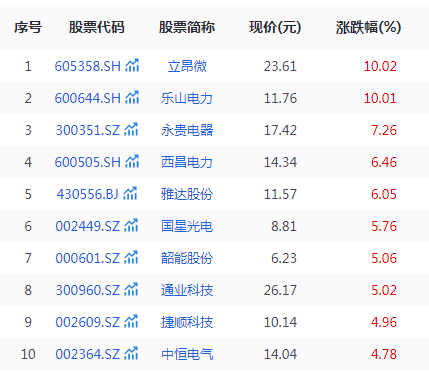Screen dimensions: 429x374
Task: Select change percentage 4.96
Action: 384,322
